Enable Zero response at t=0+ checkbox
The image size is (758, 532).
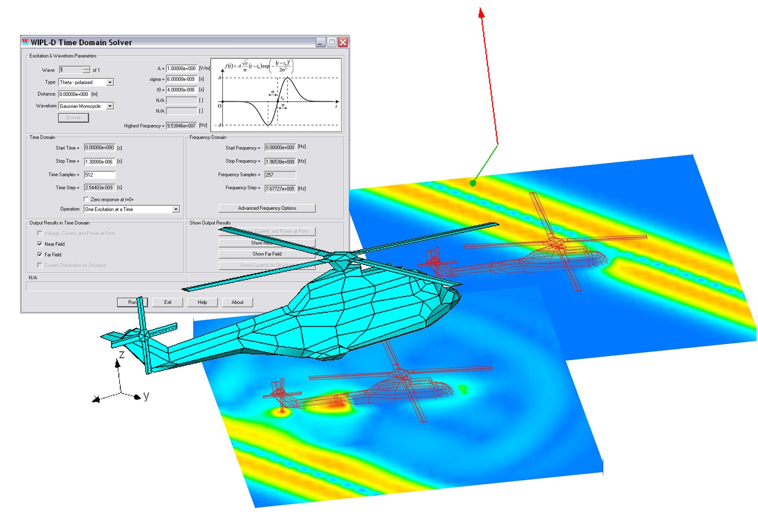click(x=86, y=199)
